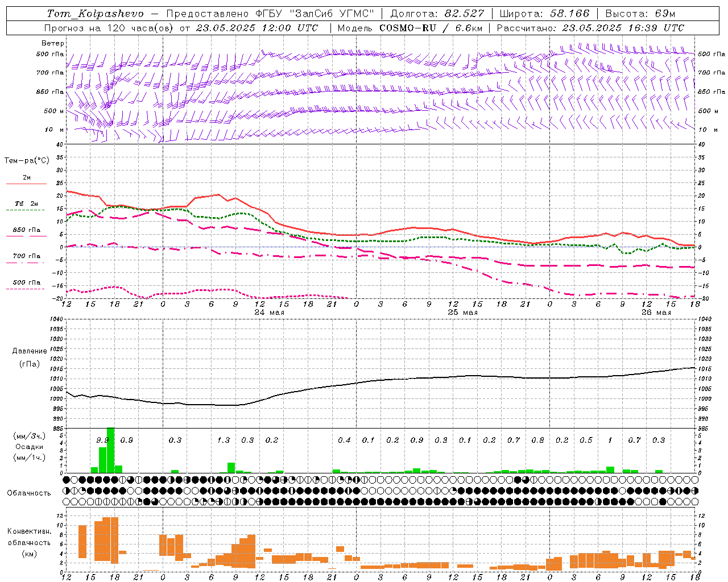This screenshot has height=582, width=728.
Task: Click the 'Высота: 69м' elevation text
Action: click(x=640, y=14)
